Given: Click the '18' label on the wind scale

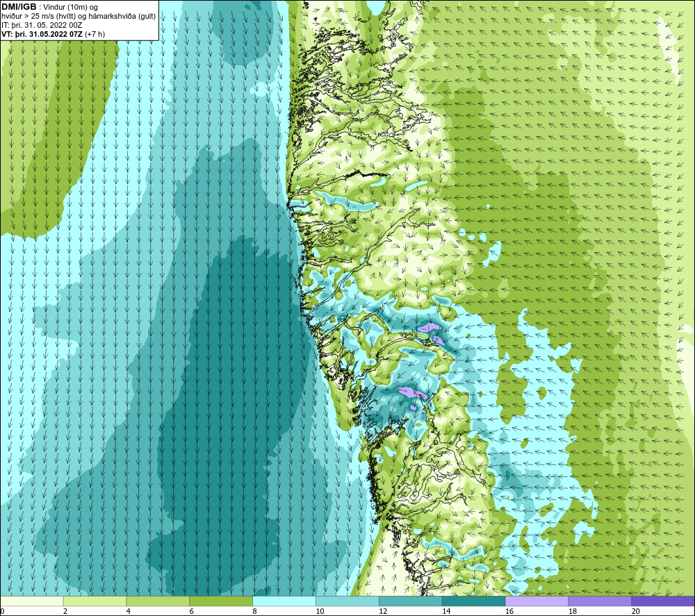Looking at the screenshot, I should 572,611.
